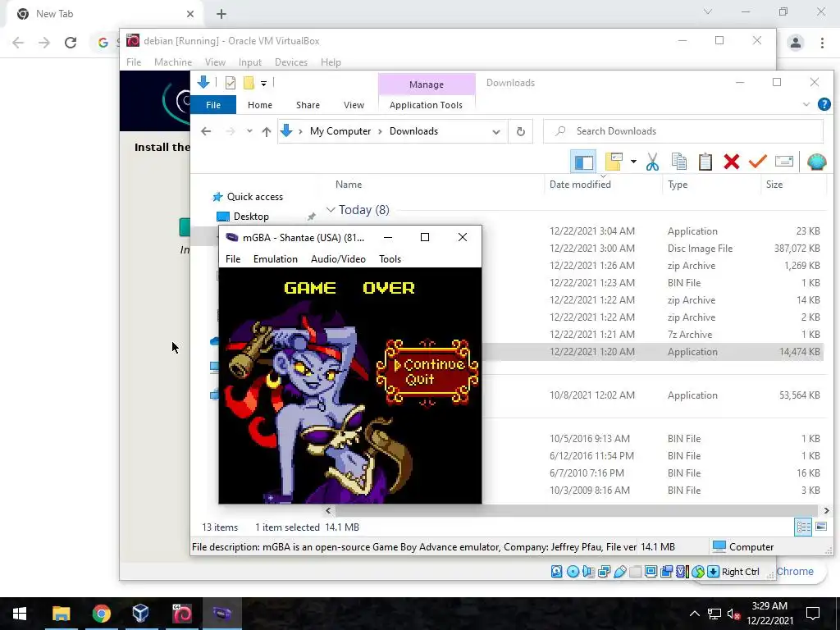
Task: Click VirtualBox mouse integration status icon
Action: click(x=697, y=572)
